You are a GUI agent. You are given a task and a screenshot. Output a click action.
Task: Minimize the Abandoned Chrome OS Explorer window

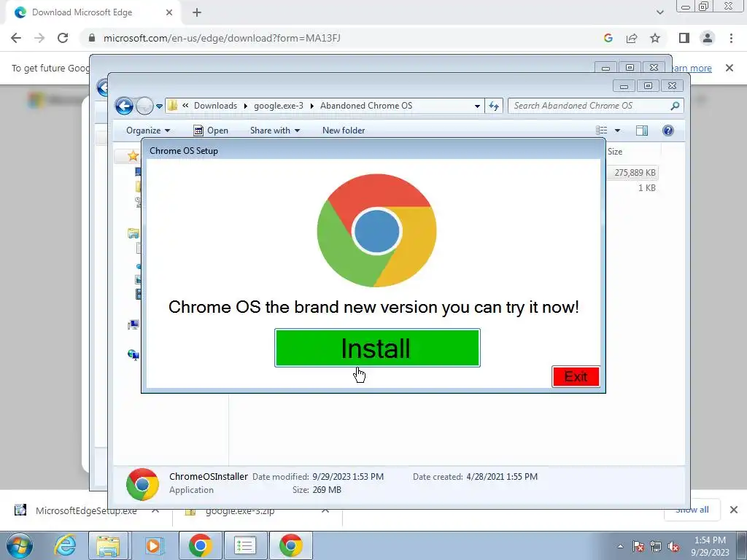coord(624,86)
